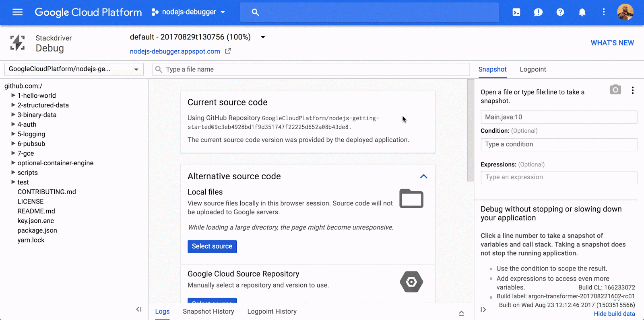Switch to the Logpoint tab
This screenshot has height=320, width=644.
[533, 69]
